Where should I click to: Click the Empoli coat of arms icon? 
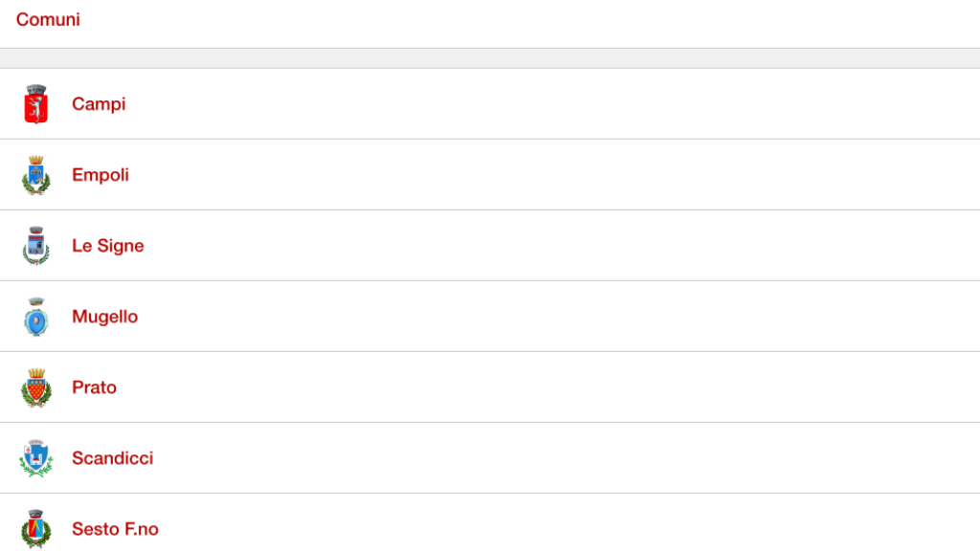tap(36, 175)
